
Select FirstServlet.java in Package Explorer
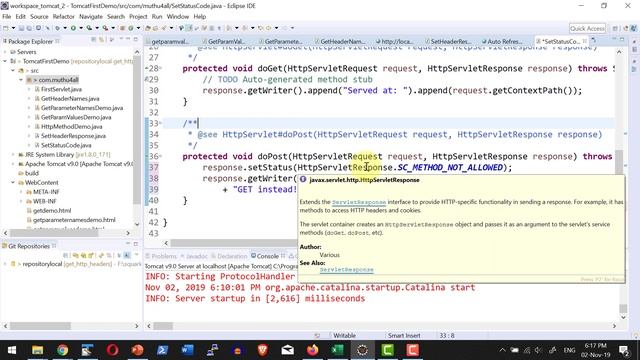[x=61, y=89]
